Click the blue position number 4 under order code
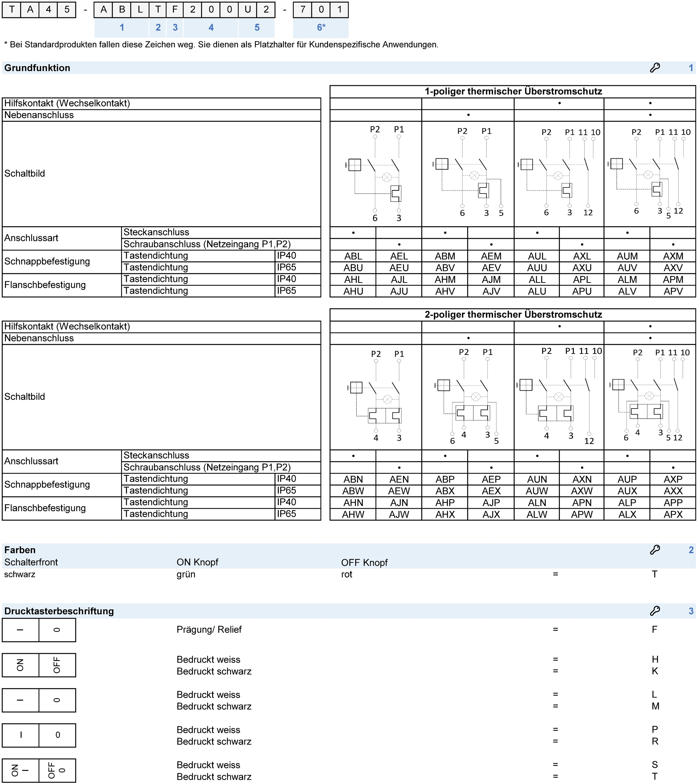Image resolution: width=698 pixels, height=784 pixels. [x=211, y=27]
